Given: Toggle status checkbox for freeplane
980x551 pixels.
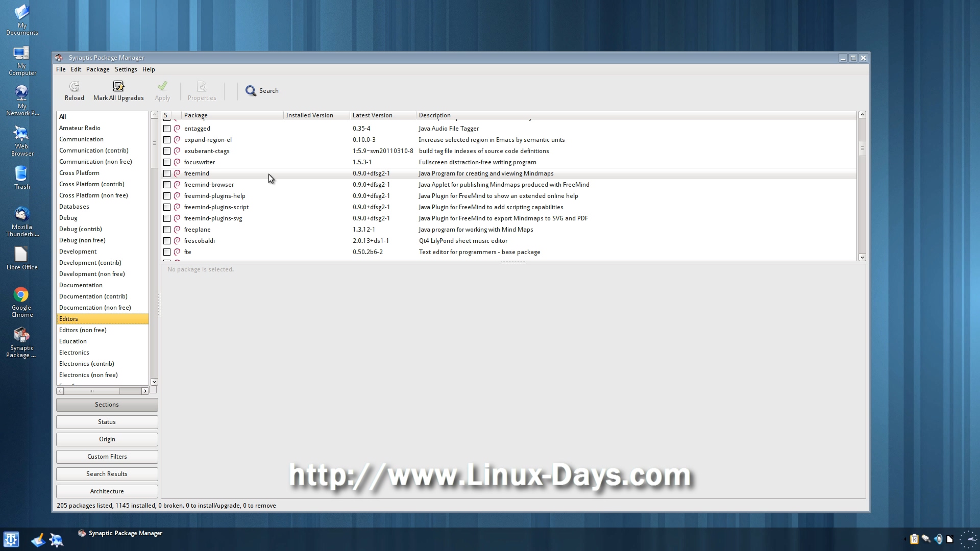Looking at the screenshot, I should 167,230.
